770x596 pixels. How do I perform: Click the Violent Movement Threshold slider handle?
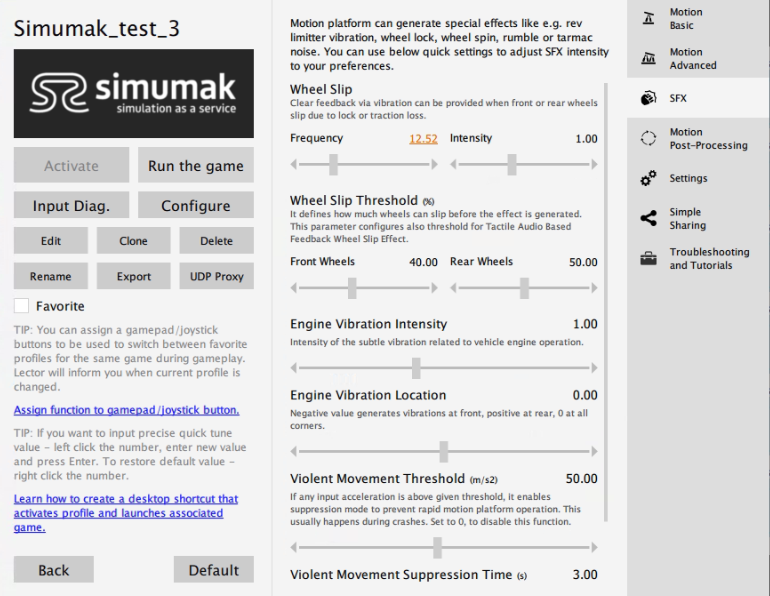point(437,547)
